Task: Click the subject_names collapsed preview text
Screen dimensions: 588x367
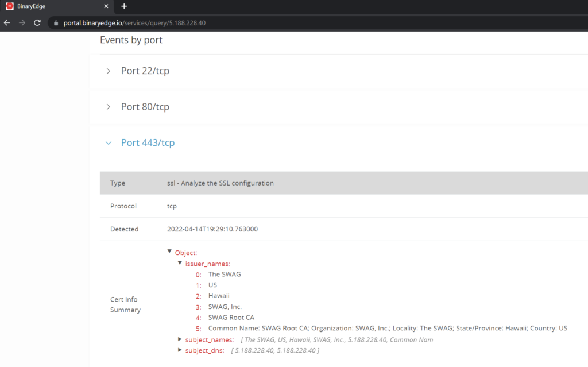Action: click(336, 340)
